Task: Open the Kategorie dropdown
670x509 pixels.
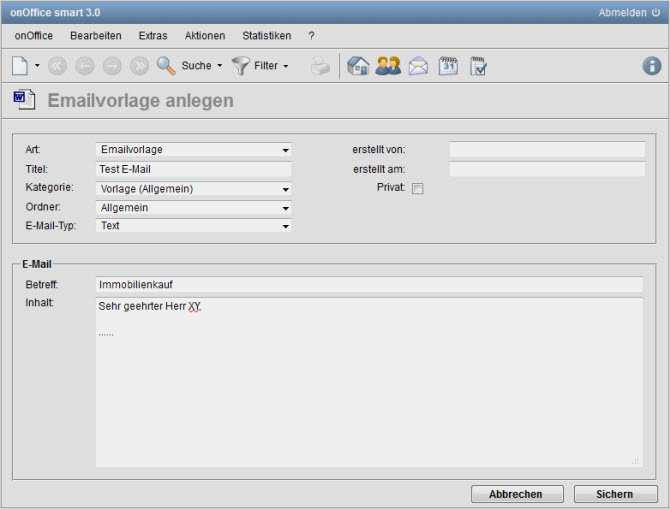Action: (x=194, y=188)
